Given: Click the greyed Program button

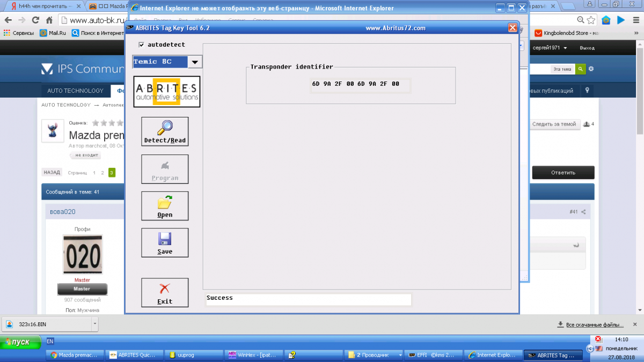Looking at the screenshot, I should pos(165,169).
